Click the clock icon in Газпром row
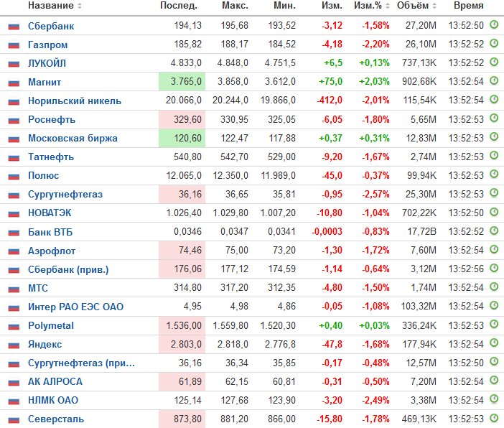The height and width of the screenshot is (428, 504). 494,43
